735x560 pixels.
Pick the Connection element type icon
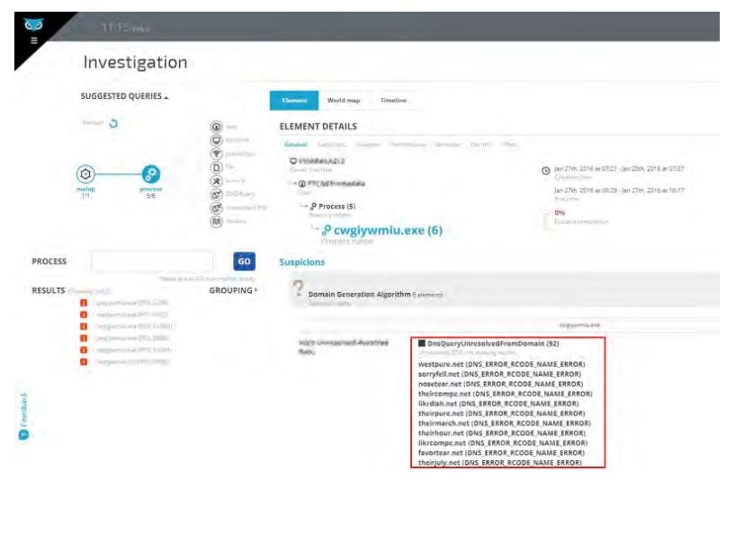pyautogui.click(x=216, y=154)
